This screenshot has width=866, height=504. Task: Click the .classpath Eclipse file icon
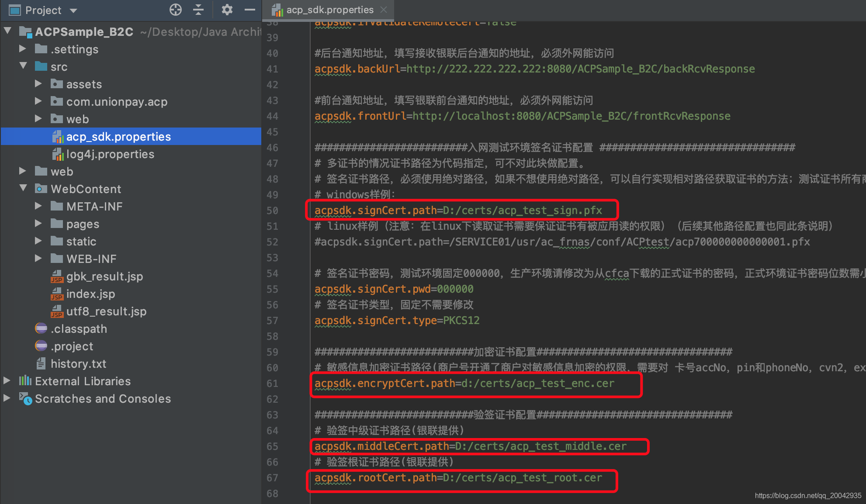coord(41,328)
